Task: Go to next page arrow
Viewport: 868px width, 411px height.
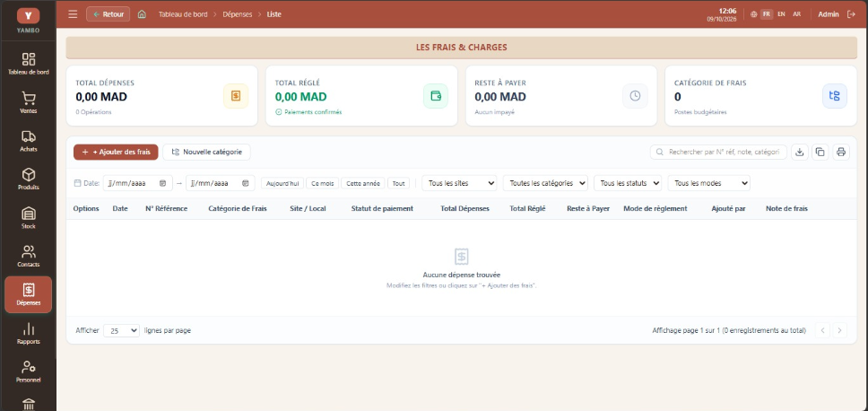Action: (x=840, y=330)
